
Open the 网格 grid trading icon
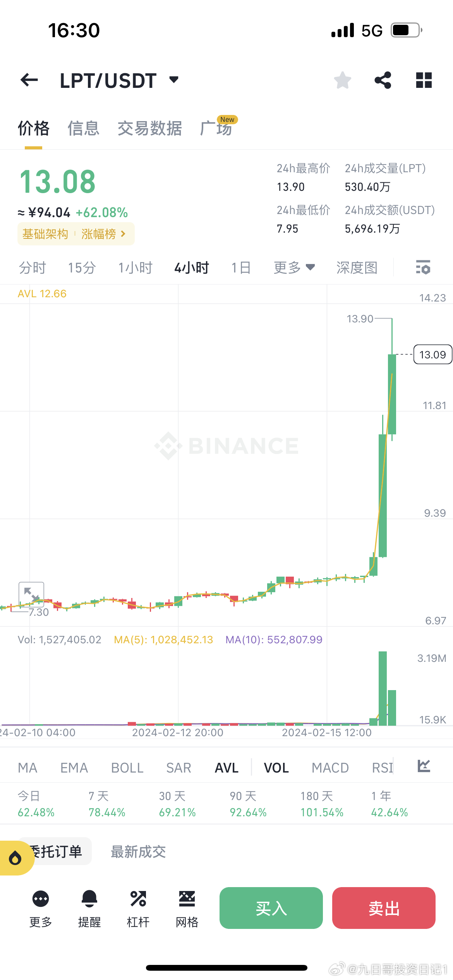coord(187,908)
